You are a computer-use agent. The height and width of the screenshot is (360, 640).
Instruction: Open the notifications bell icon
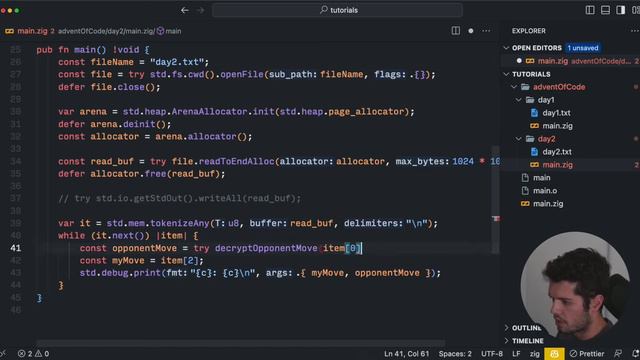[x=635, y=353]
